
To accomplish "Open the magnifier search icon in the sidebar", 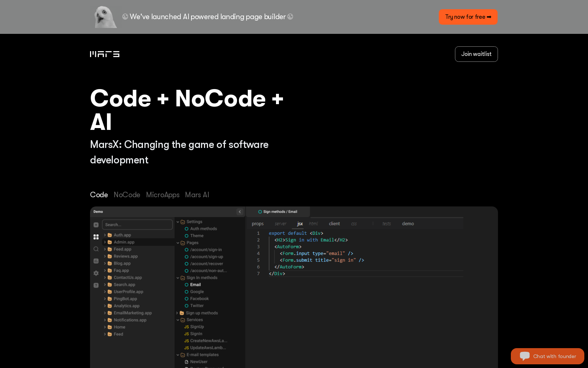I will [96, 249].
